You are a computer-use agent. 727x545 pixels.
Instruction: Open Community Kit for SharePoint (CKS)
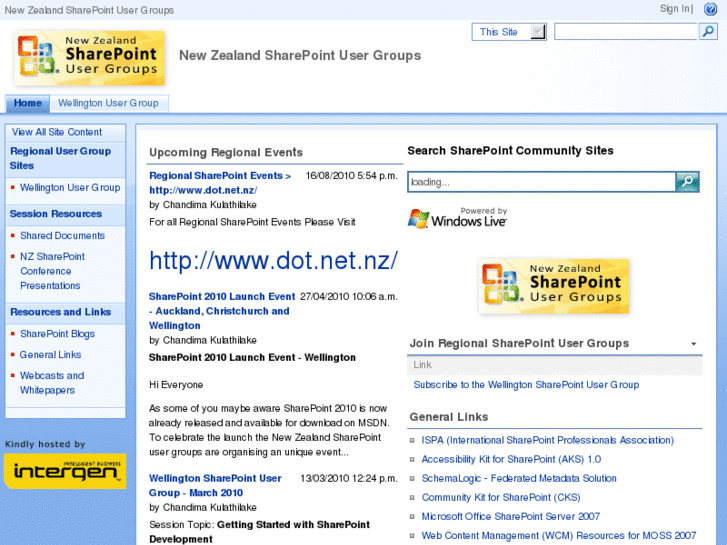click(501, 497)
